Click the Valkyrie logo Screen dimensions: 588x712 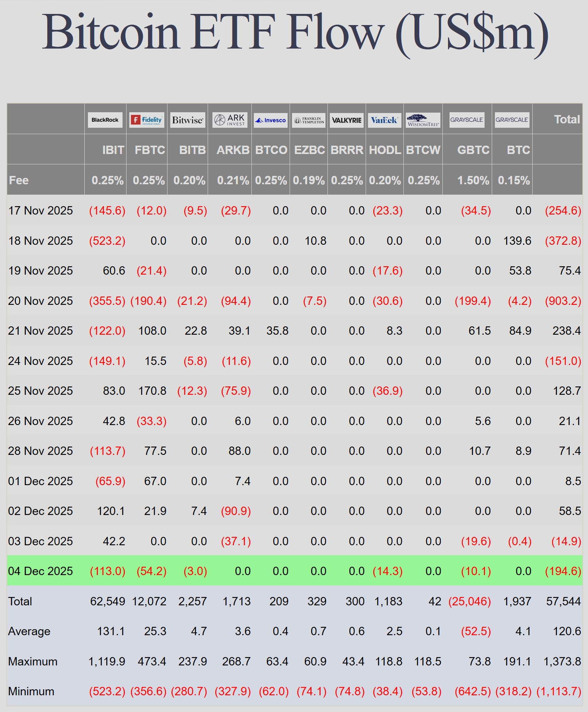pyautogui.click(x=347, y=120)
